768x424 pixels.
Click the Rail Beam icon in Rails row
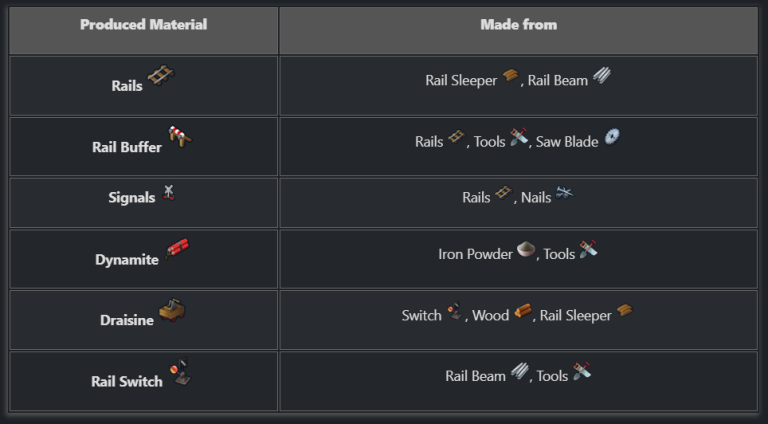pyautogui.click(x=602, y=75)
